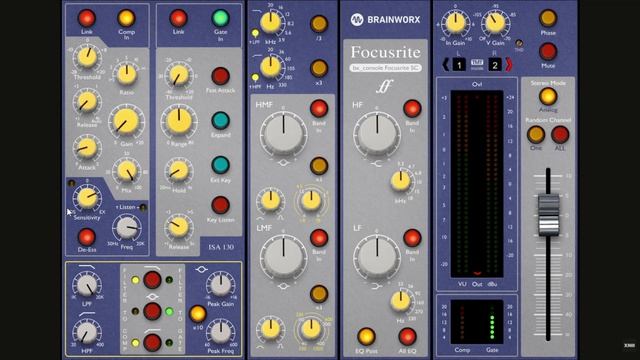Click the de-esser Freq knob

click(127, 228)
